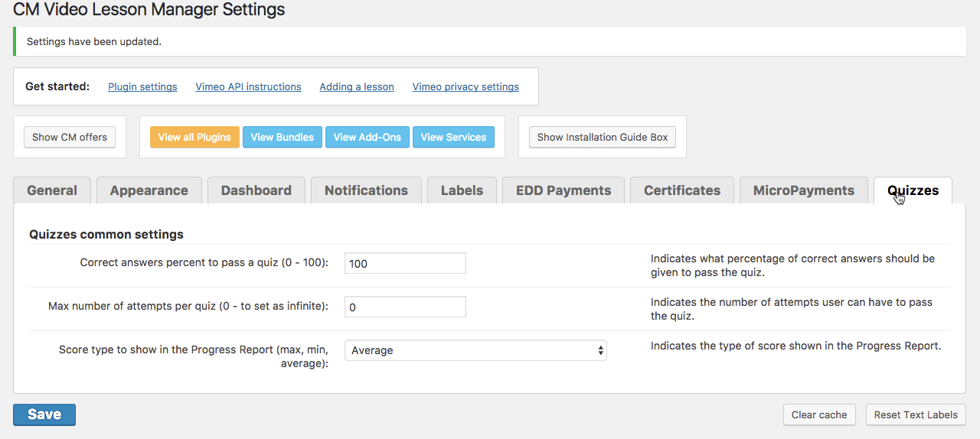This screenshot has height=439, width=980.
Task: Click the max attempts per quiz field
Action: 405,307
